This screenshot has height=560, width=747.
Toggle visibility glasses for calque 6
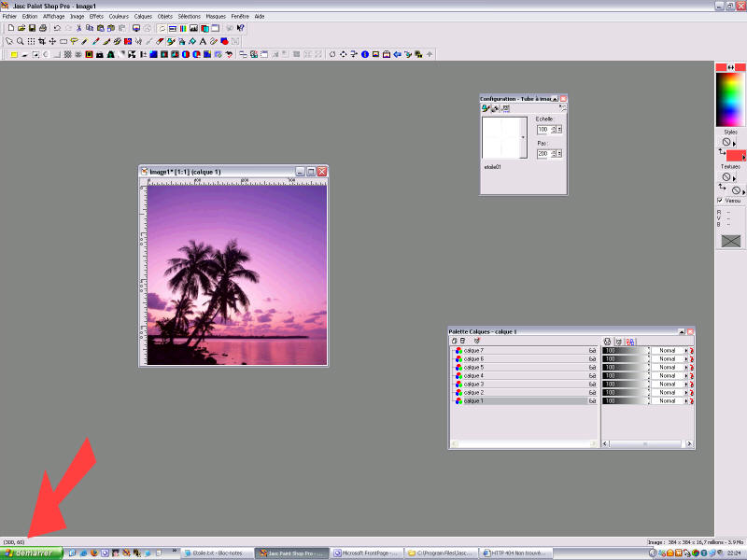click(592, 359)
